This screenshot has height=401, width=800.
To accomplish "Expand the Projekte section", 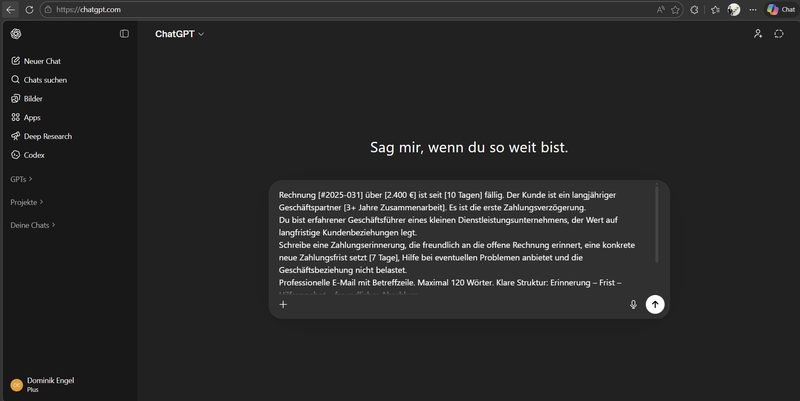I will point(27,202).
